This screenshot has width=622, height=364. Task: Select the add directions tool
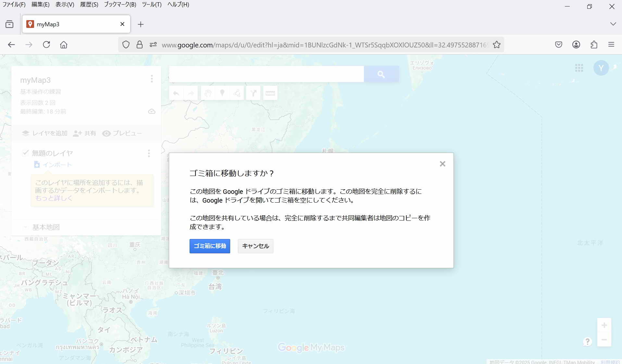click(253, 93)
